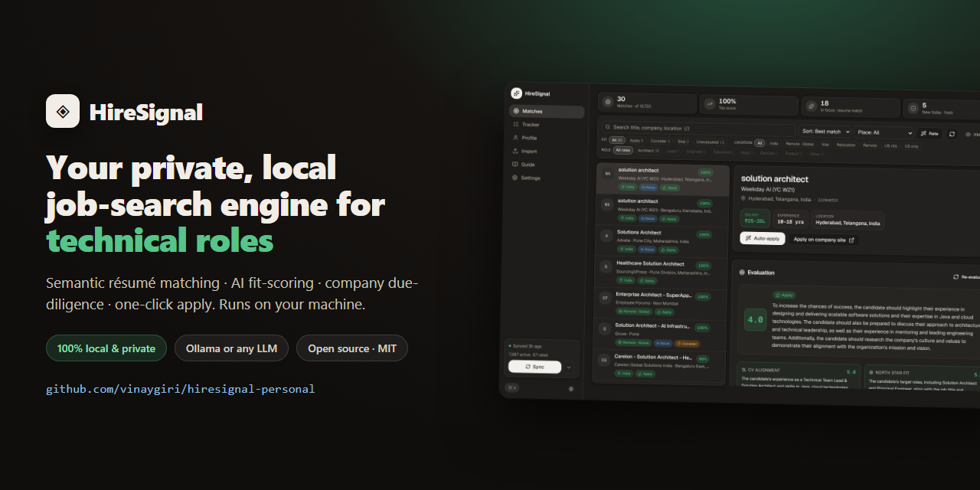Click the search title, company, location field
980x490 pixels.
click(697, 129)
